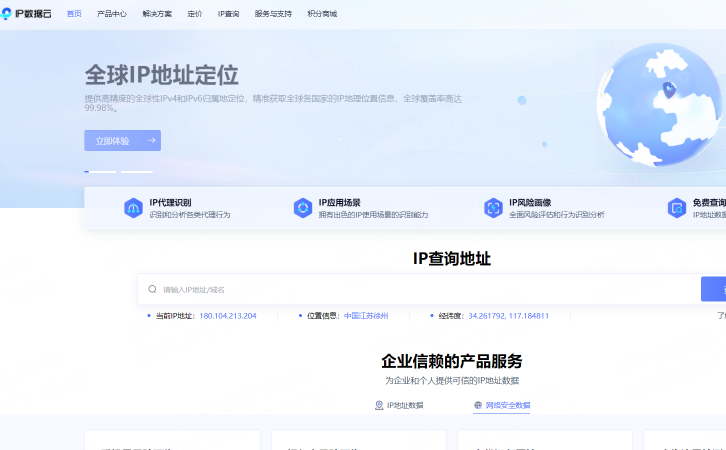
Task: Open the 免费查询 feature icon
Action: coord(677,208)
